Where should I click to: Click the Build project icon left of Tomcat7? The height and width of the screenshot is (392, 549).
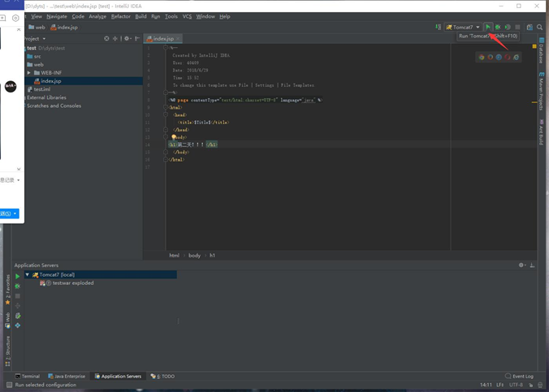click(x=438, y=27)
